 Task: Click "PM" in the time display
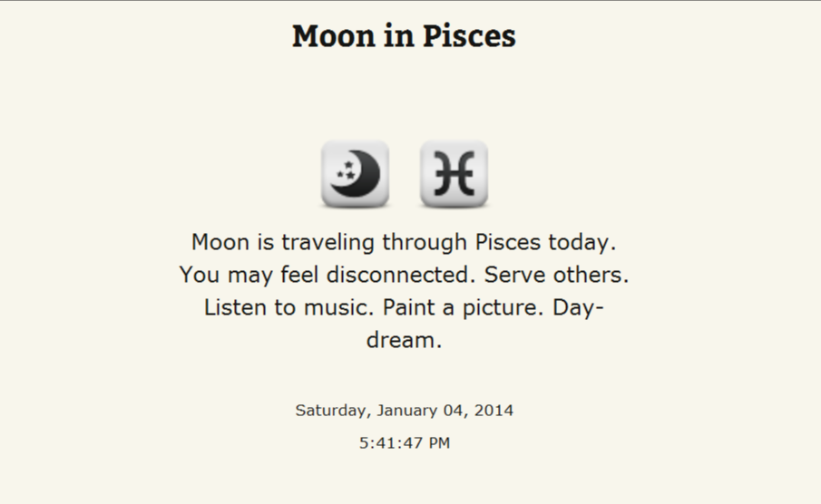pos(439,443)
